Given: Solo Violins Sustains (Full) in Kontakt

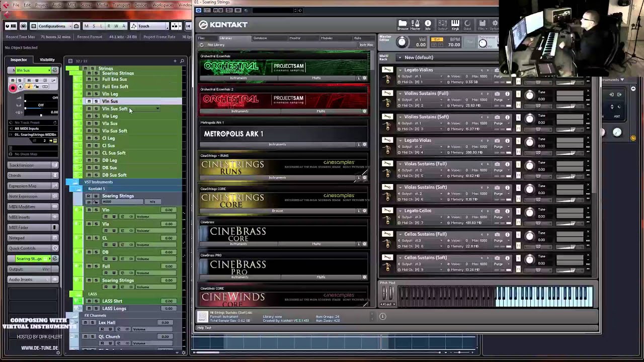Looking at the screenshot, I should [x=518, y=94].
